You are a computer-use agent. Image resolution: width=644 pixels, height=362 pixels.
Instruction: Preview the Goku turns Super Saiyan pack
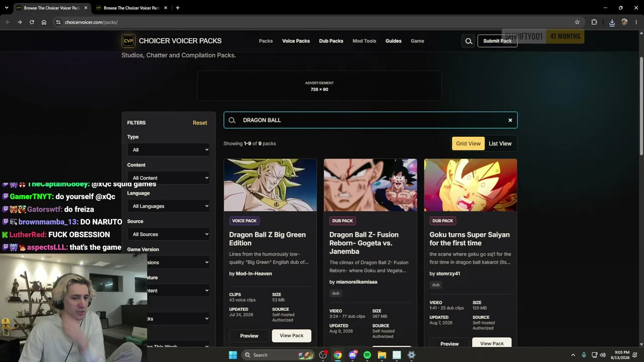coord(449,343)
